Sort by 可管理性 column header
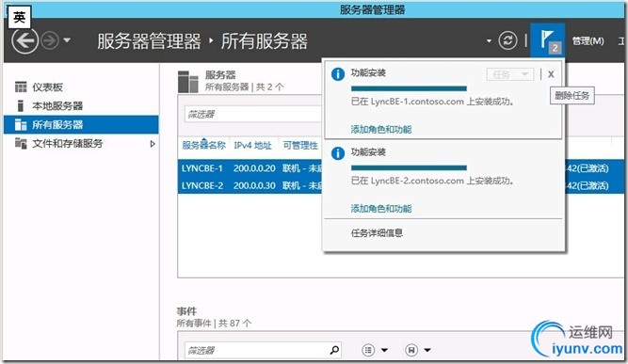Image resolution: width=628 pixels, height=364 pixels. [x=300, y=145]
